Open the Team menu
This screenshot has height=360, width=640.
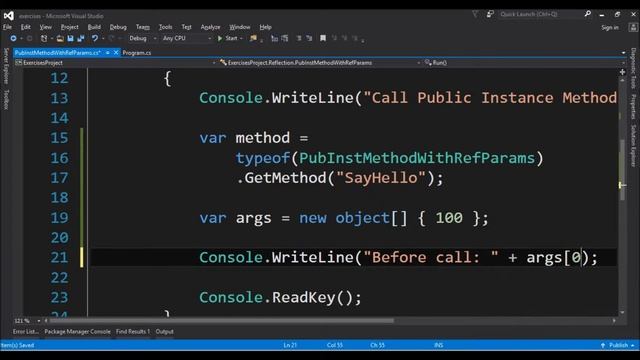142,27
